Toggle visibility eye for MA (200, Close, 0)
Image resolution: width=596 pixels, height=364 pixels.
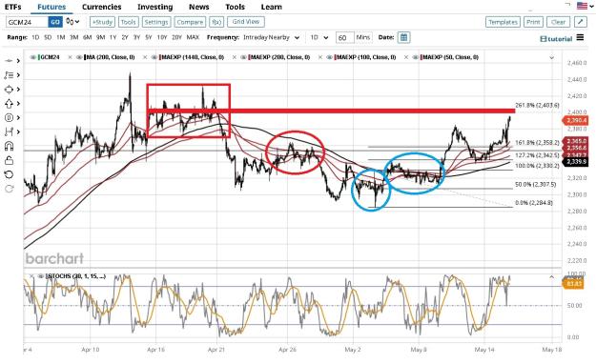pos(79,57)
